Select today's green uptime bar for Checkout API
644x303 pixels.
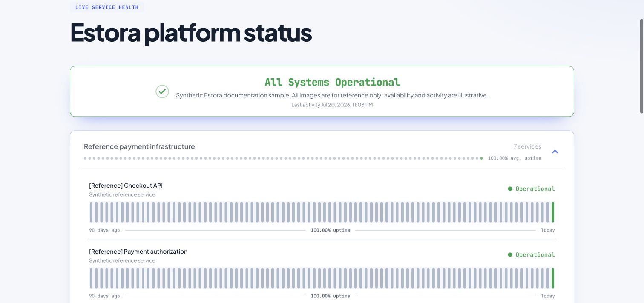553,212
